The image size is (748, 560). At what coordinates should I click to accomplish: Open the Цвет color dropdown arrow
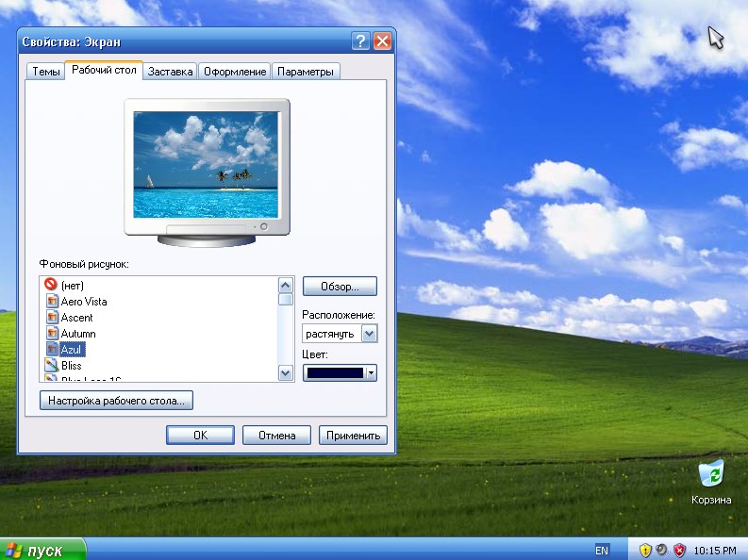pyautogui.click(x=371, y=372)
